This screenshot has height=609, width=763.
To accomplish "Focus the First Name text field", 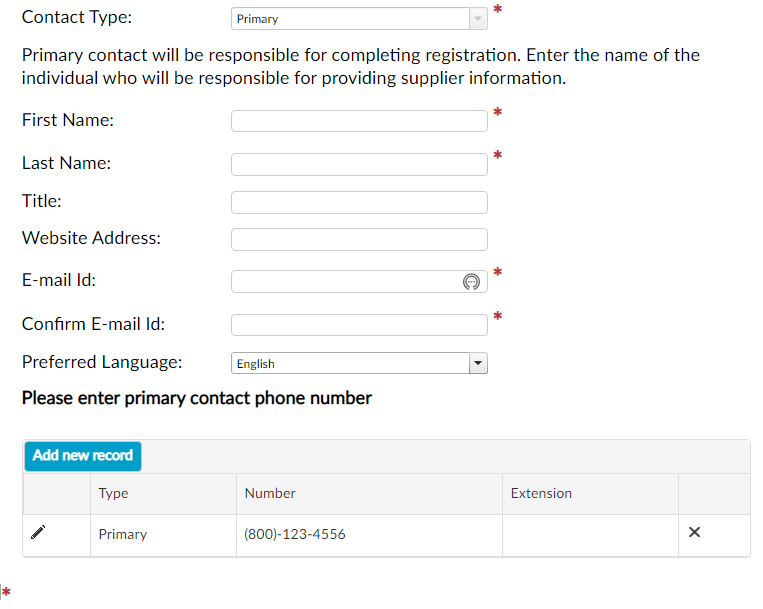I will coord(359,121).
